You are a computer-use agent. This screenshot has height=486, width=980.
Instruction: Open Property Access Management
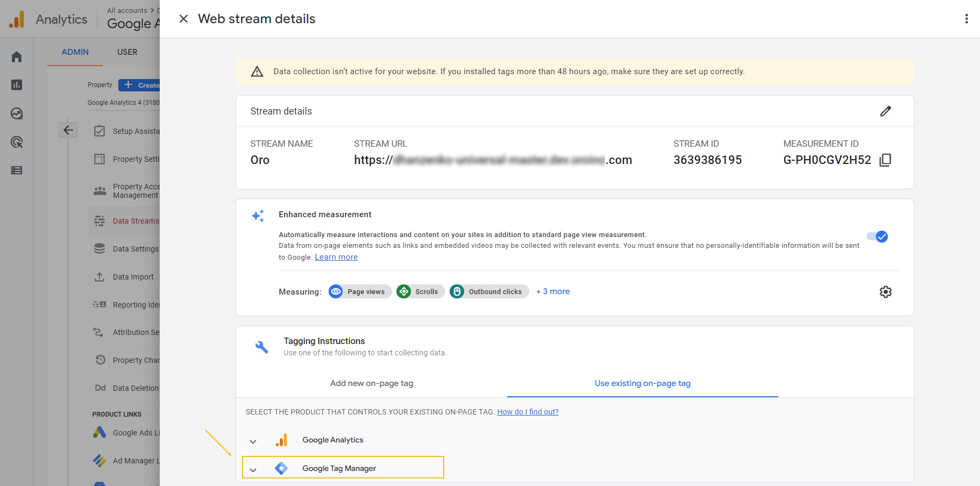pyautogui.click(x=124, y=191)
